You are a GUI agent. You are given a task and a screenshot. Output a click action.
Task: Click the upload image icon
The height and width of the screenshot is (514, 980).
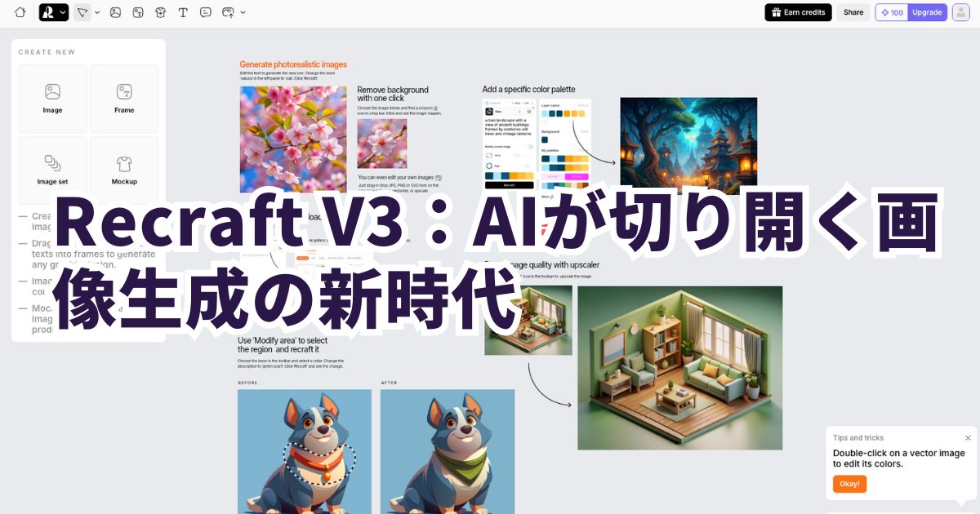228,12
